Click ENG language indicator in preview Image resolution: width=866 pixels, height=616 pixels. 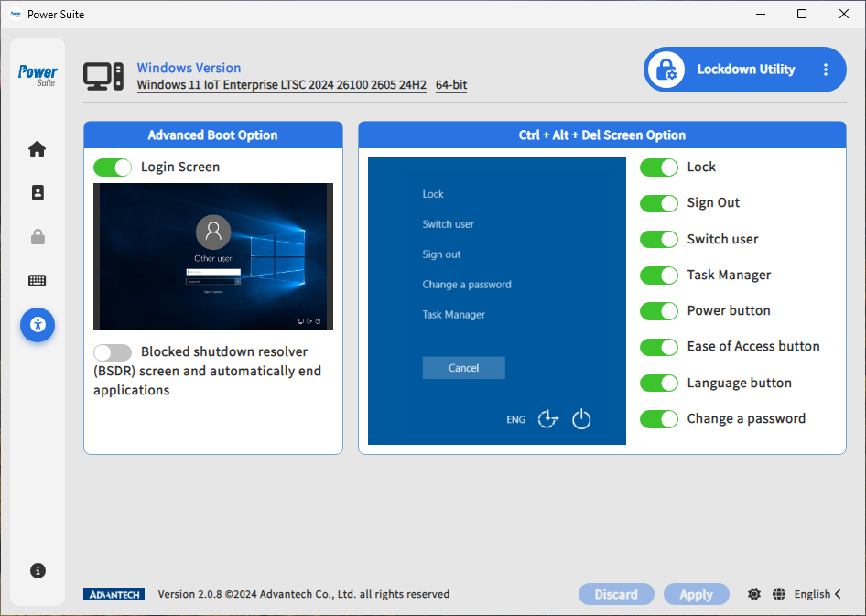(x=515, y=419)
